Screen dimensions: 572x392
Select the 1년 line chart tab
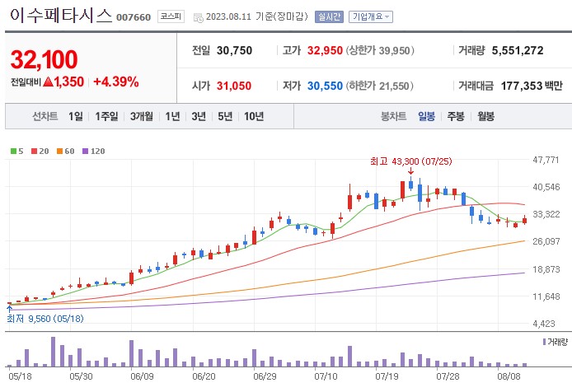172,116
